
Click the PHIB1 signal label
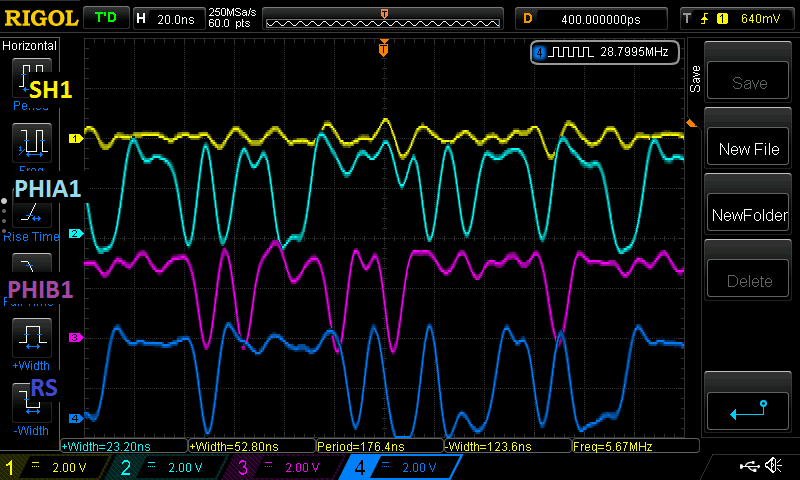(40, 289)
